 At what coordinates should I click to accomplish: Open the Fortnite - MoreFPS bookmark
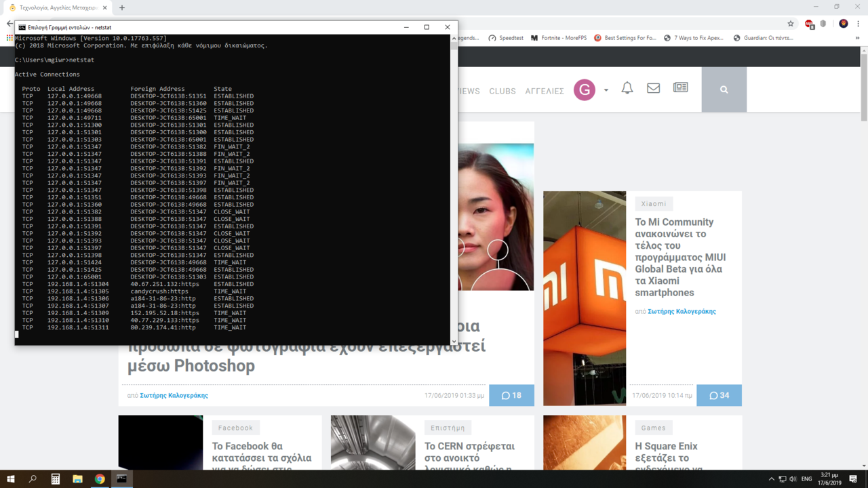[560, 38]
